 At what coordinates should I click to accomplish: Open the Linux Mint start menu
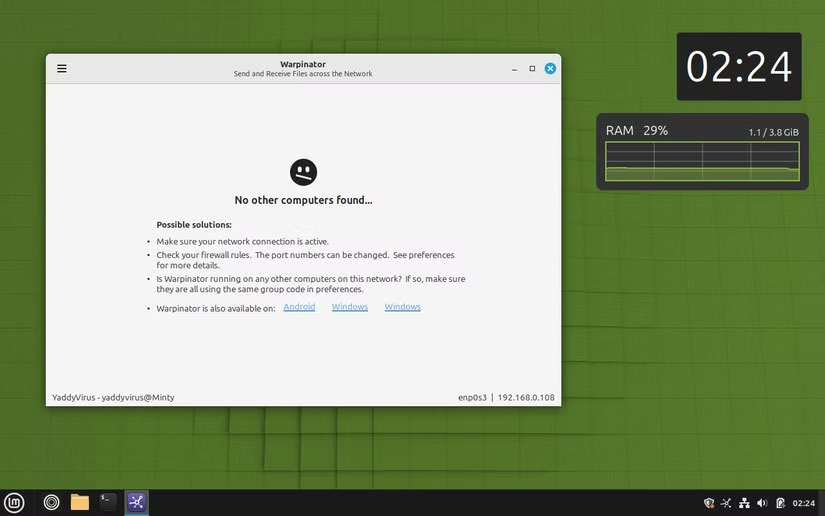[14, 502]
